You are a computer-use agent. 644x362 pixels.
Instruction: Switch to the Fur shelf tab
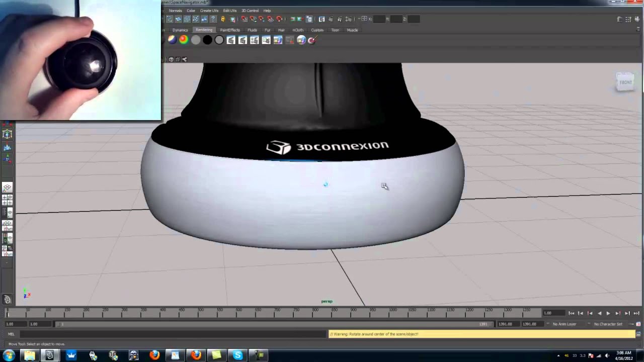[267, 30]
